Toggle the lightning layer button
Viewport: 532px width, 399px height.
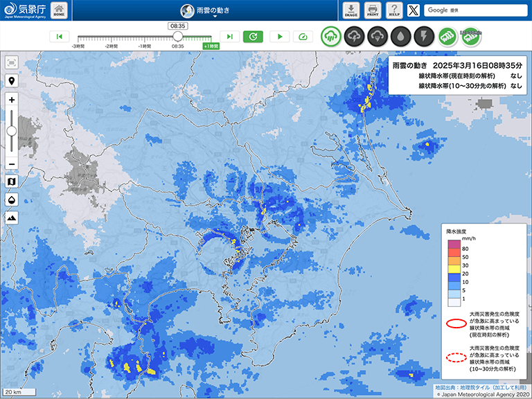[424, 36]
